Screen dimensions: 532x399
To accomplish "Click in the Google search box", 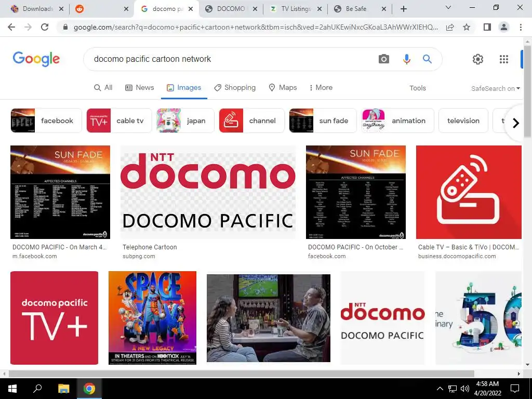I will 231,59.
